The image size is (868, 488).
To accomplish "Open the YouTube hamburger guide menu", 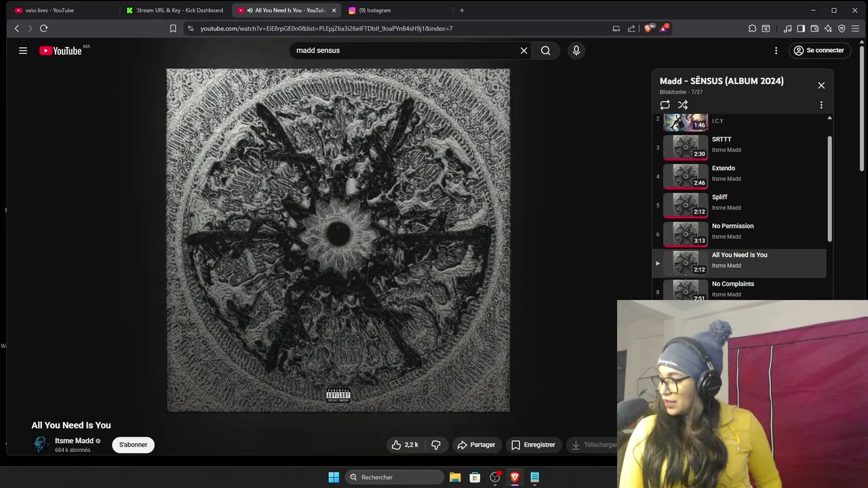I will click(x=23, y=50).
